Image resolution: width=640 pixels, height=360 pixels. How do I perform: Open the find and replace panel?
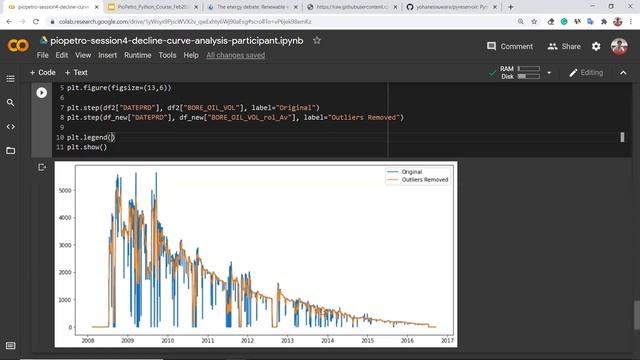click(x=11, y=102)
